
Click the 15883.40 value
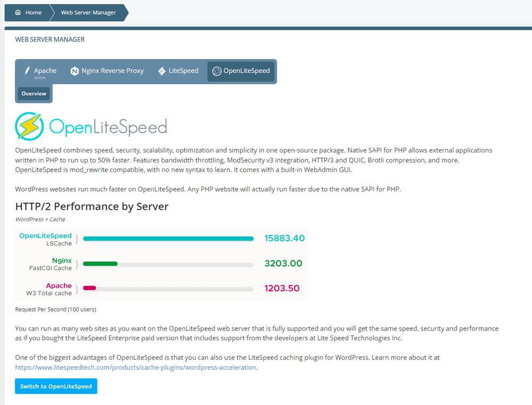pyautogui.click(x=284, y=238)
